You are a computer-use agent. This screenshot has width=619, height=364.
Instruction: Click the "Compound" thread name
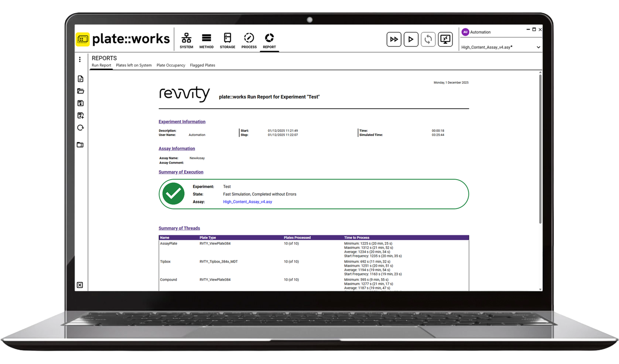click(168, 280)
